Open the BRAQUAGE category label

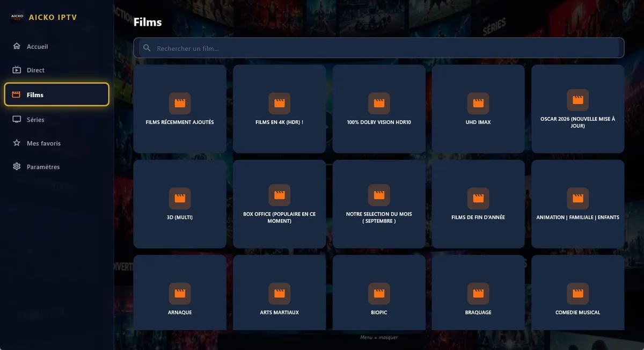478,312
